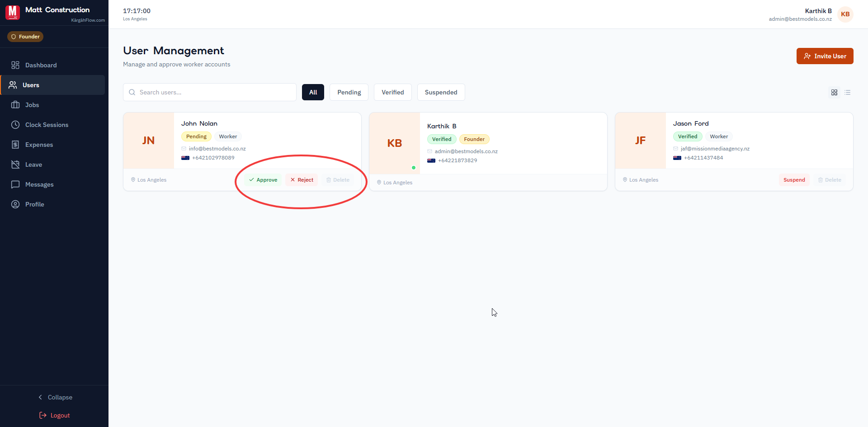Reject John Nolan's account

(302, 180)
